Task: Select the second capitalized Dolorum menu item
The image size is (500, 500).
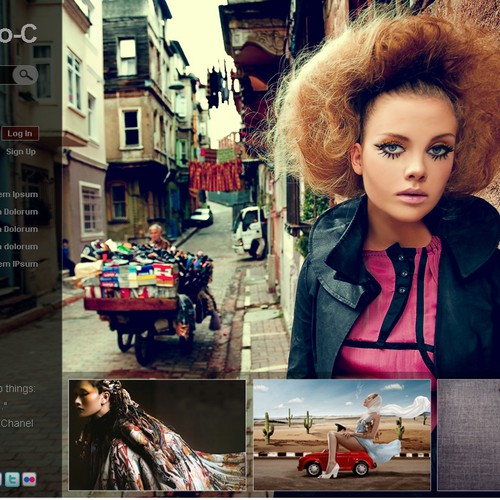Action: (19, 229)
